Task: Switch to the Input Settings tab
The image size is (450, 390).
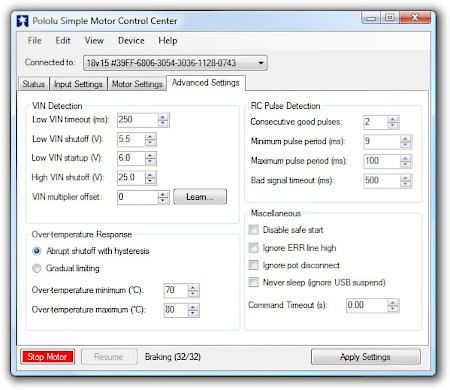Action: (x=78, y=84)
